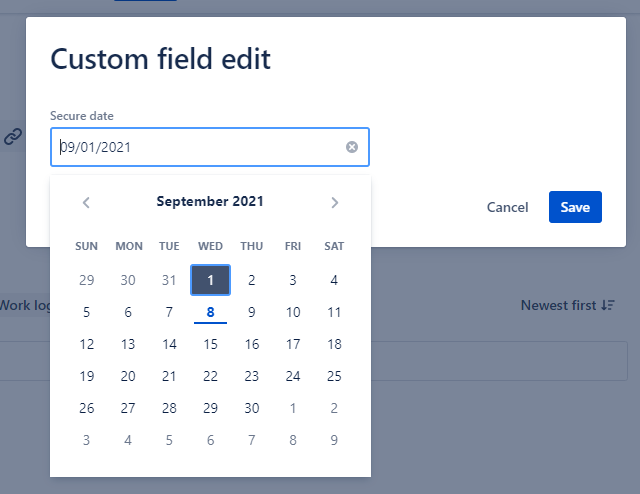Pick October 9 from next month
The width and height of the screenshot is (640, 494).
(x=334, y=440)
